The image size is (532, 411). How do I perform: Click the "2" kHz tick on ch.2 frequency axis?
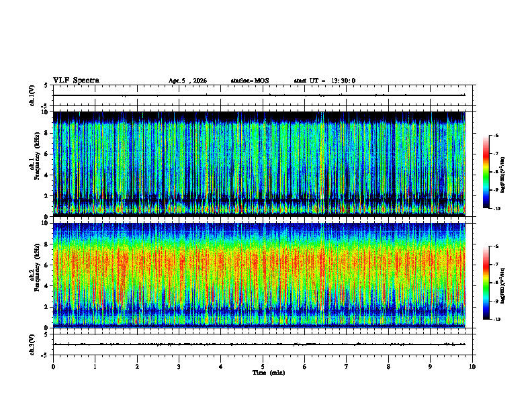click(47, 307)
